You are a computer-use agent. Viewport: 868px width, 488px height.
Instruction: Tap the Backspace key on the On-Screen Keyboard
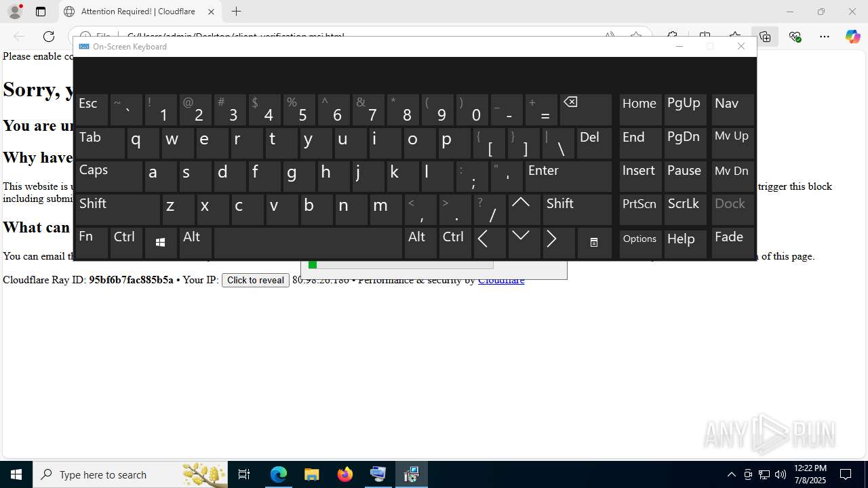click(586, 109)
